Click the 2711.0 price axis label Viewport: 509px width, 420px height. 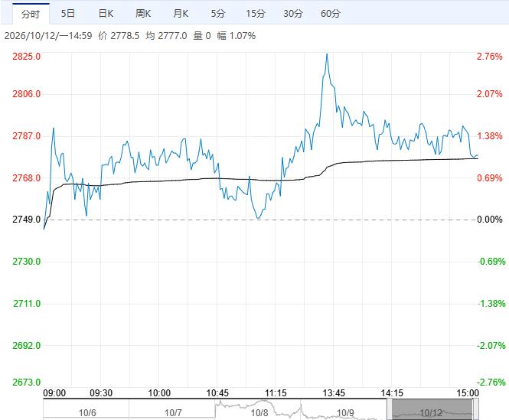click(27, 304)
